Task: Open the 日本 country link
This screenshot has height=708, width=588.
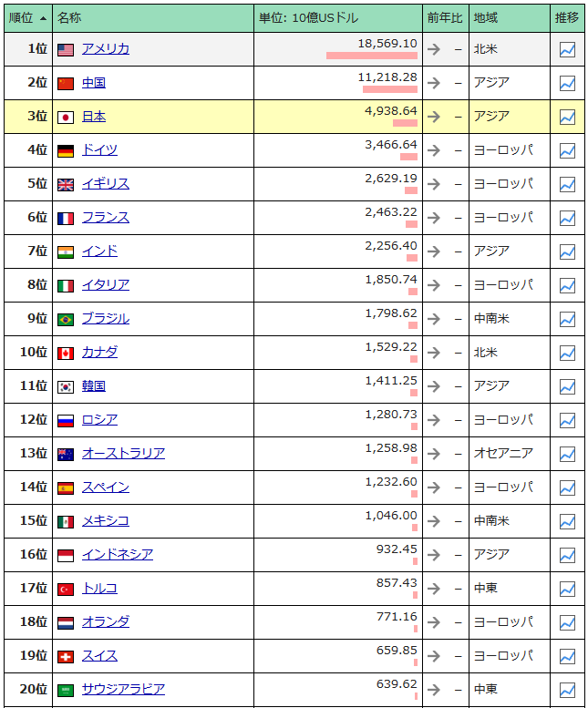Action: (94, 117)
